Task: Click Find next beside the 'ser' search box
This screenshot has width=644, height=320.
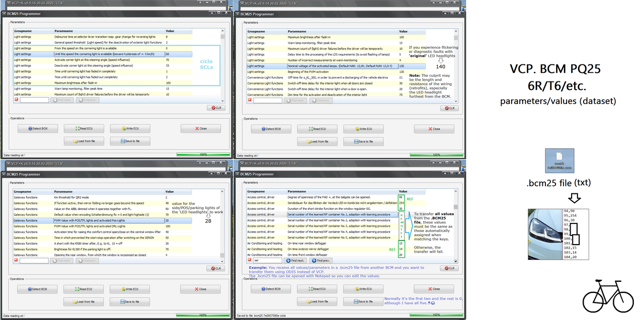Action: pyautogui.click(x=295, y=260)
